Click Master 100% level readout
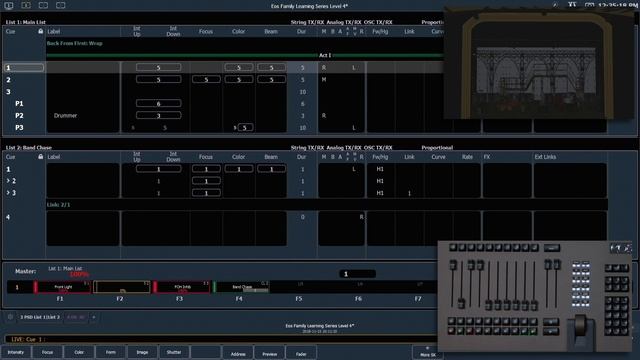The image size is (640, 360). click(x=79, y=274)
